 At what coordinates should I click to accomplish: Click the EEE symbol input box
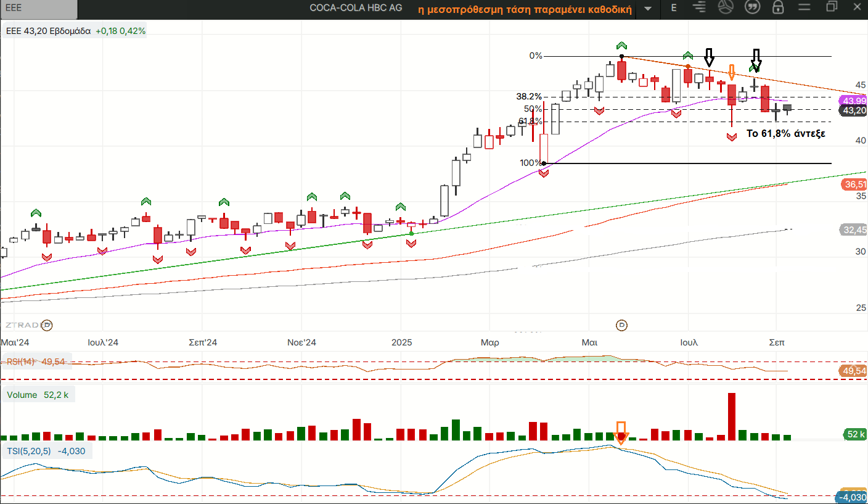39,9
